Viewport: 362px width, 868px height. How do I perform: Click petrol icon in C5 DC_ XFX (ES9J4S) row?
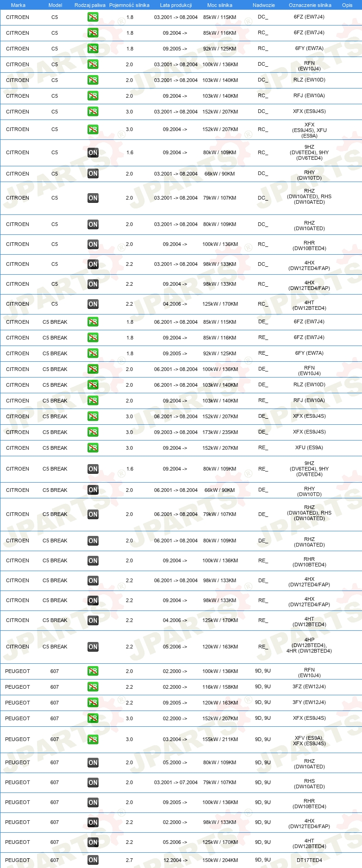[x=93, y=112]
